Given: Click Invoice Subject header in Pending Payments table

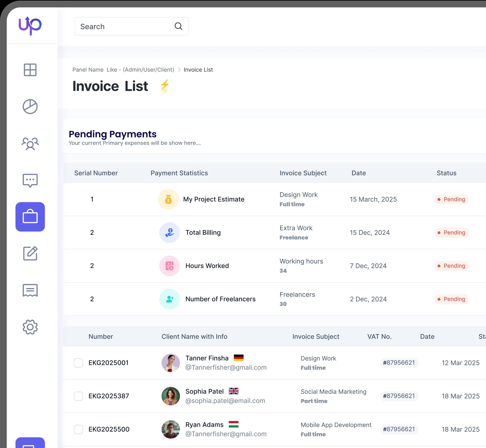Looking at the screenshot, I should point(303,173).
